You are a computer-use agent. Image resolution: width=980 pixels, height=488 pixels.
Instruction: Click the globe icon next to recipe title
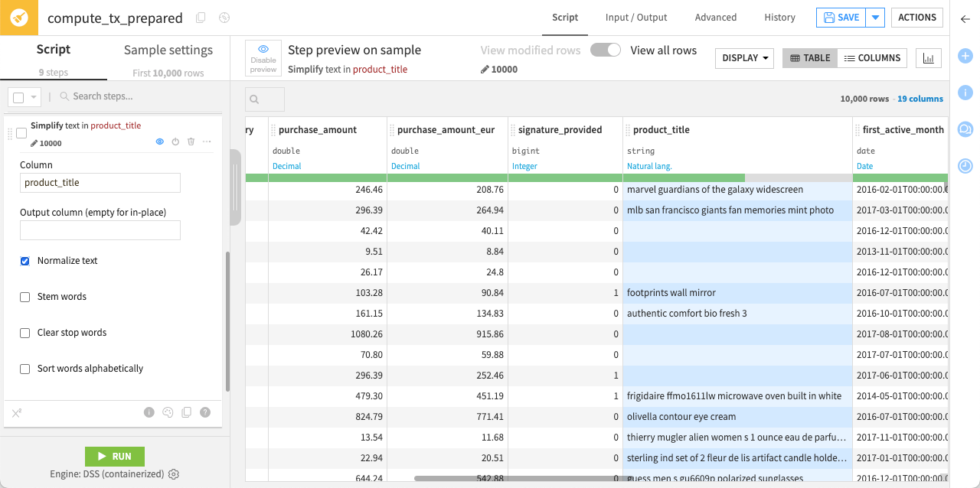(224, 18)
